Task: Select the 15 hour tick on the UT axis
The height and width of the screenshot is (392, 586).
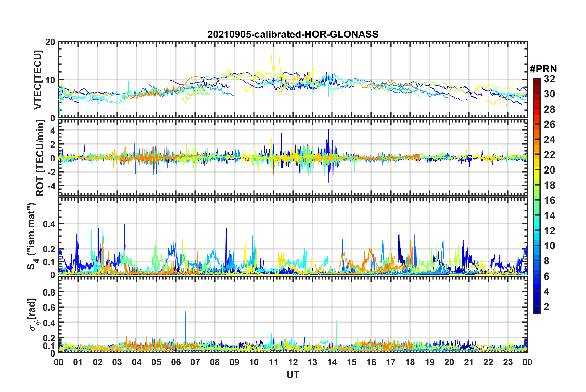Action: pyautogui.click(x=352, y=362)
